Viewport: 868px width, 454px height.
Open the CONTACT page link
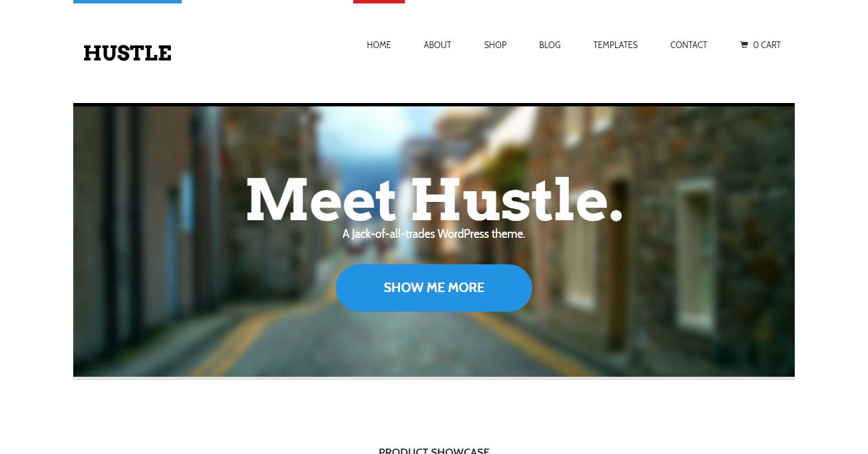tap(688, 45)
